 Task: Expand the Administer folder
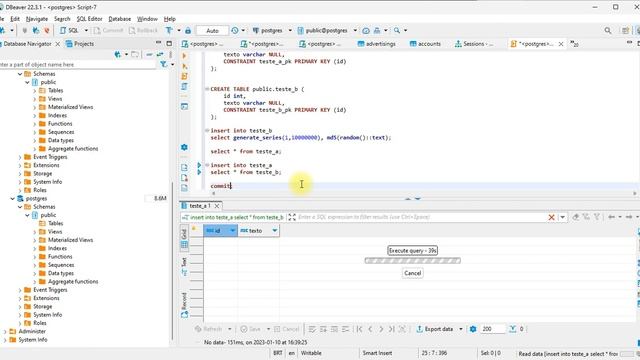coord(5,331)
